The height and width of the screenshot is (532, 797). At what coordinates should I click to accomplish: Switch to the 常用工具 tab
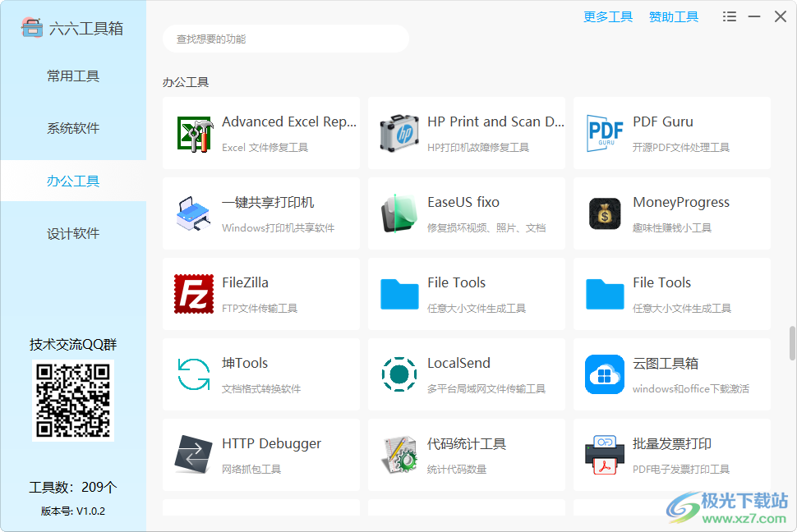73,76
